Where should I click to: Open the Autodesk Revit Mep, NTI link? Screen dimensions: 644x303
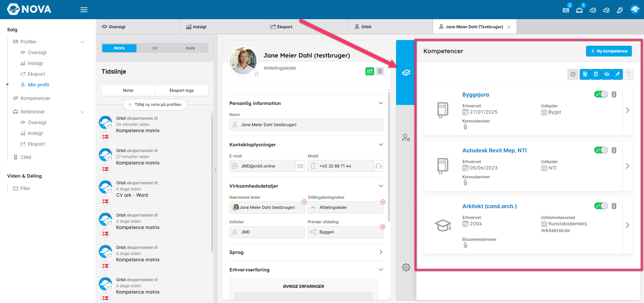pyautogui.click(x=494, y=151)
